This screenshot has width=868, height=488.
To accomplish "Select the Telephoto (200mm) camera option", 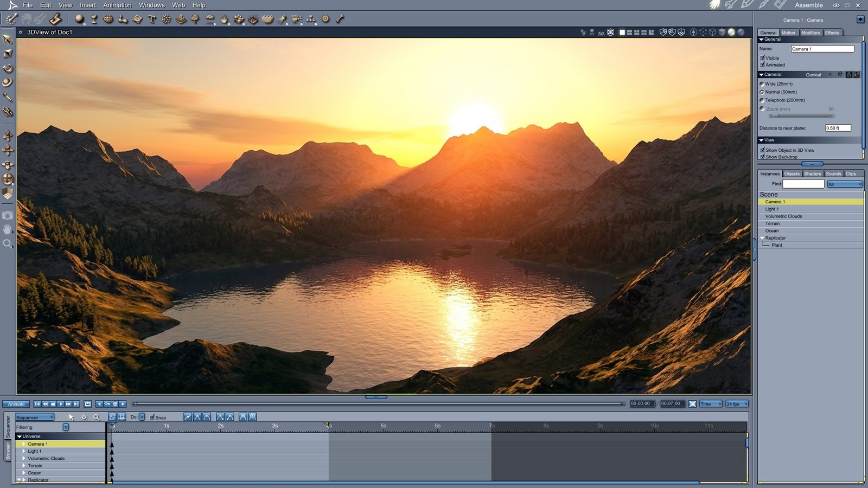I will (762, 100).
